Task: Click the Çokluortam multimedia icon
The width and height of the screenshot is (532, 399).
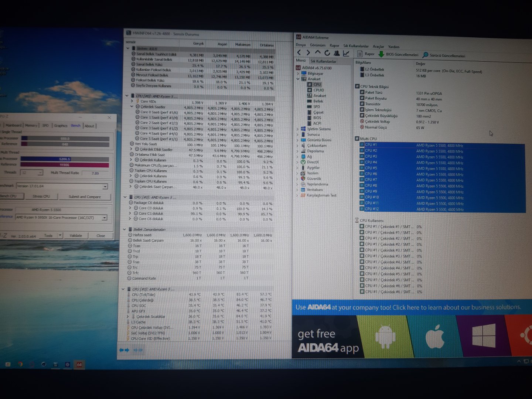Action: click(x=303, y=145)
